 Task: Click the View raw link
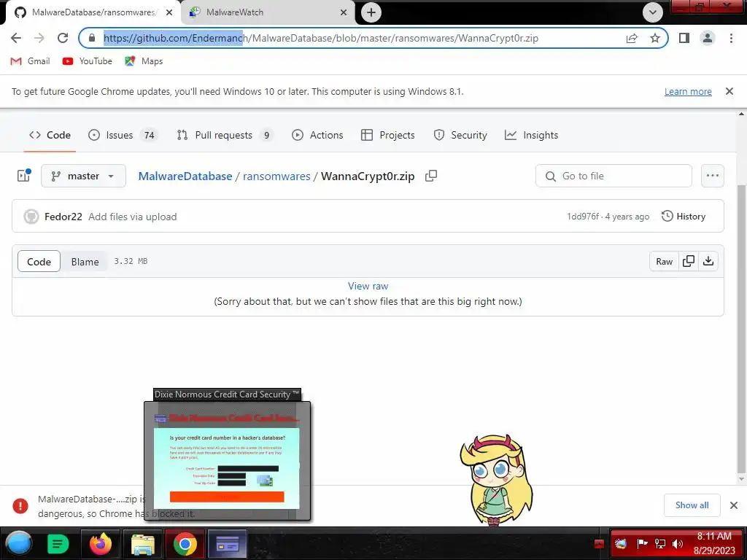[x=368, y=286]
